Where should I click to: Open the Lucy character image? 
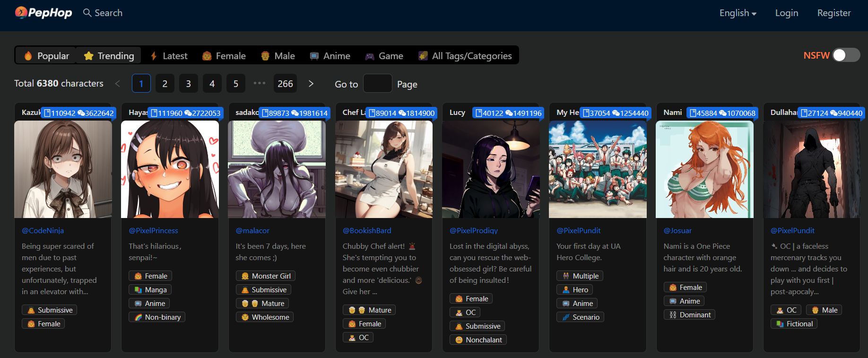[x=491, y=169]
